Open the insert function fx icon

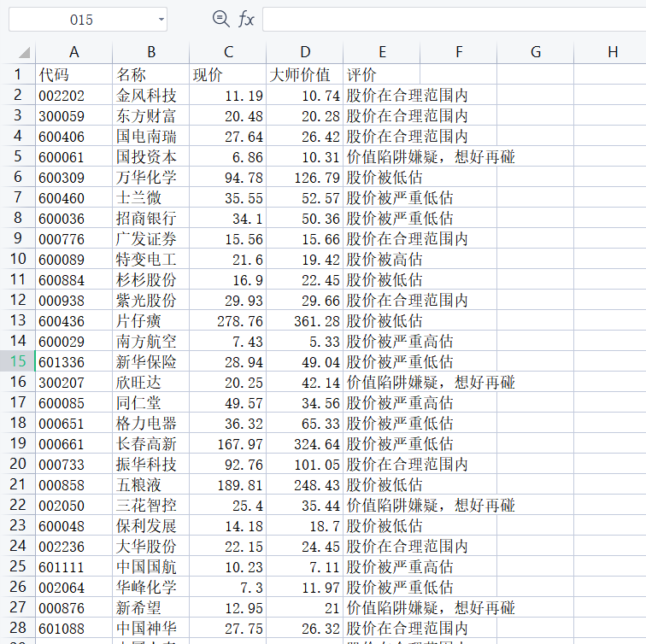pos(246,19)
